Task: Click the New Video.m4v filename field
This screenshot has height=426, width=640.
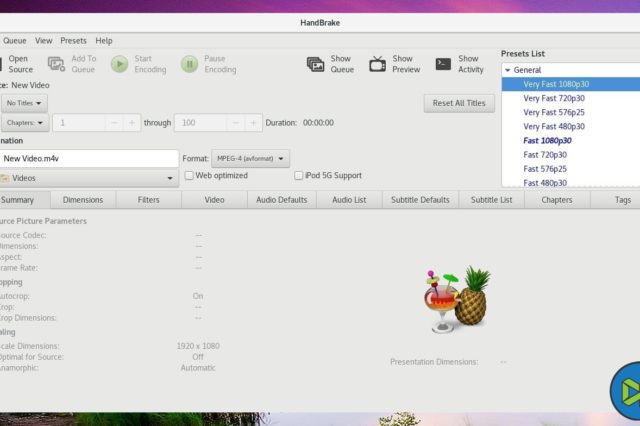Action: pos(89,158)
